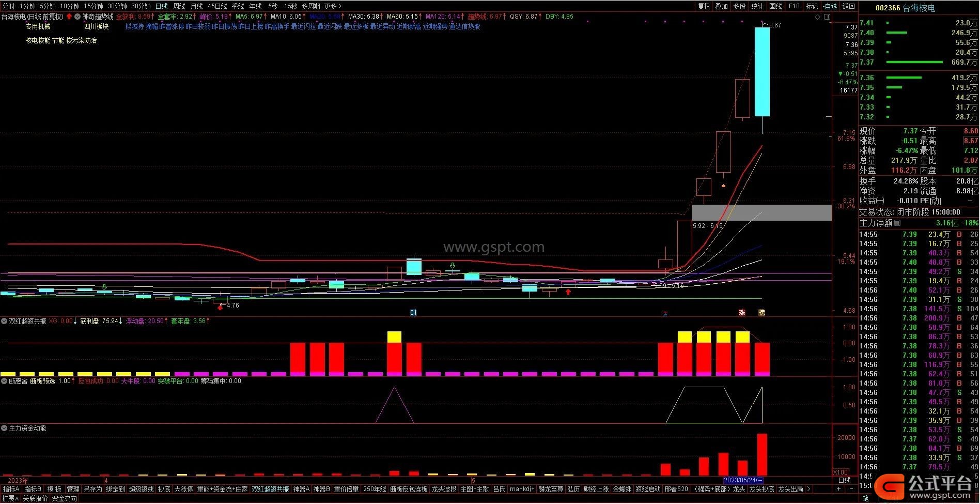
Task: Select the 超级短线 indicator tab
Action: (x=141, y=488)
